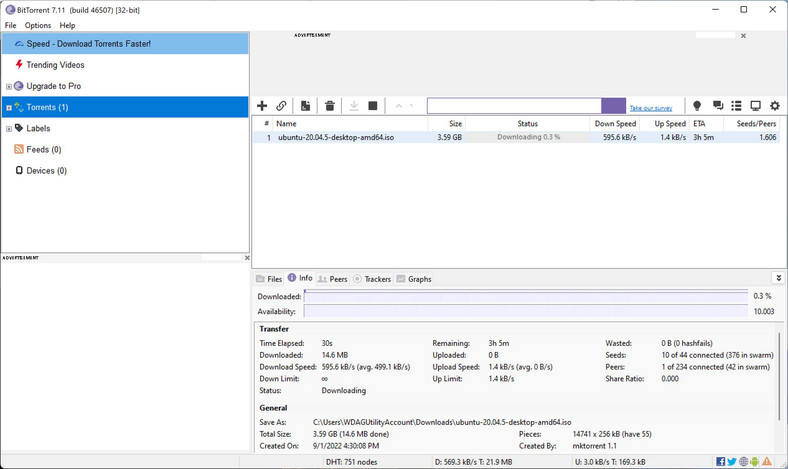
Task: Click the Add Torrent plus icon
Action: point(262,106)
